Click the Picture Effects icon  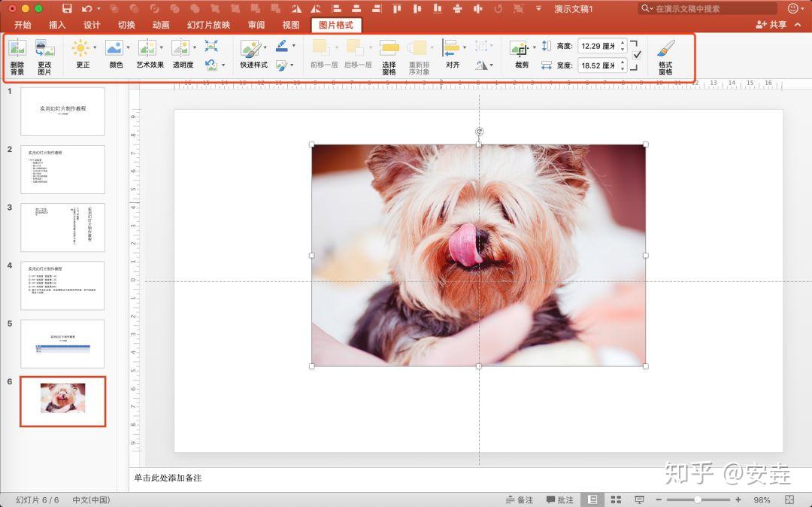click(281, 65)
